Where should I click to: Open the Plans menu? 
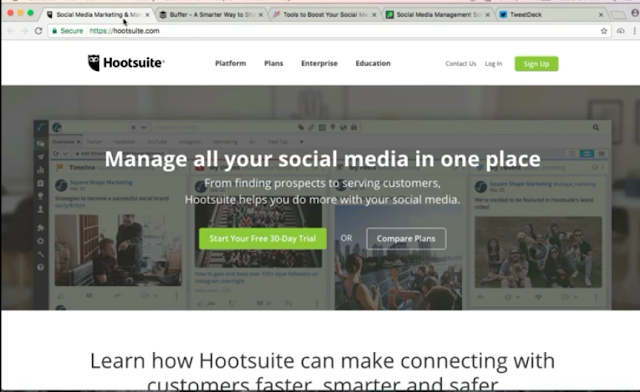tap(273, 63)
